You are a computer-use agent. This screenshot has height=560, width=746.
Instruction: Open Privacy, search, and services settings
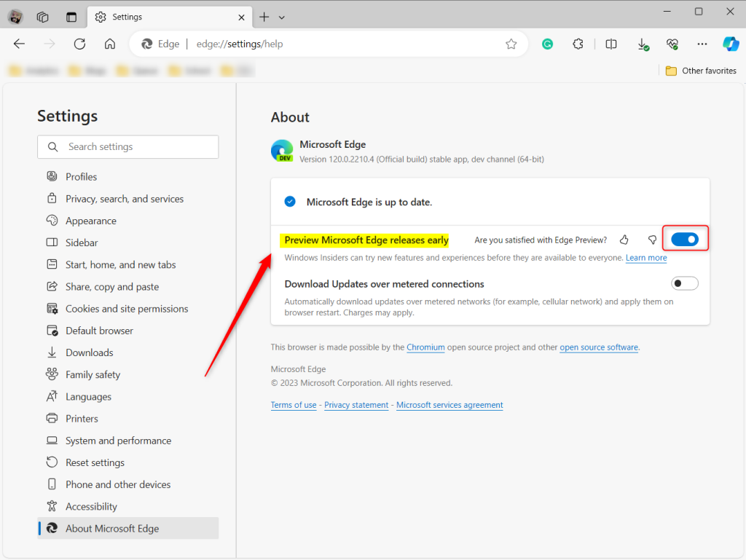click(x=128, y=199)
